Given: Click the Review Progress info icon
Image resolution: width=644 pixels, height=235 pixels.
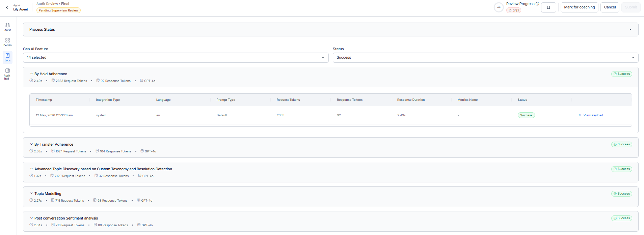Looking at the screenshot, I should click(537, 4).
